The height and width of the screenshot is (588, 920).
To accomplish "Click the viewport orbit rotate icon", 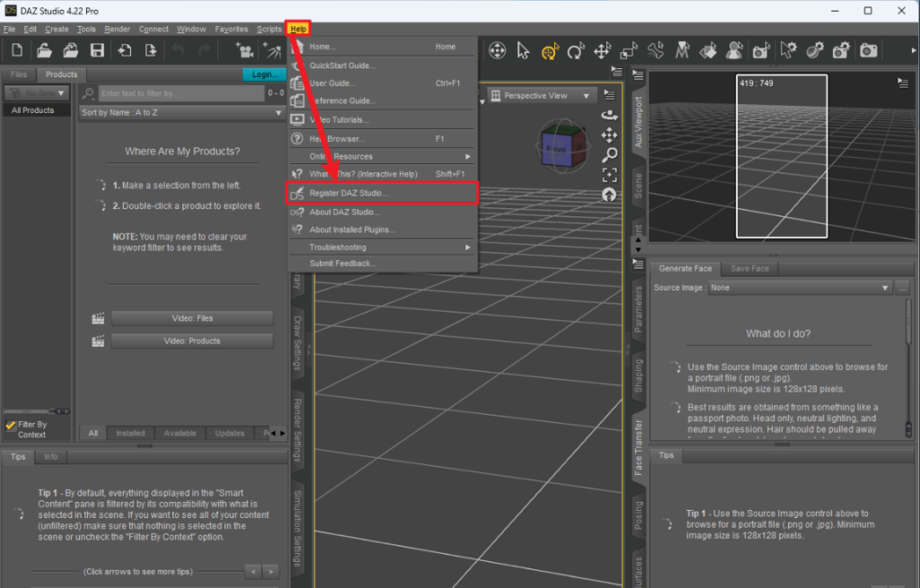I will coord(609,115).
